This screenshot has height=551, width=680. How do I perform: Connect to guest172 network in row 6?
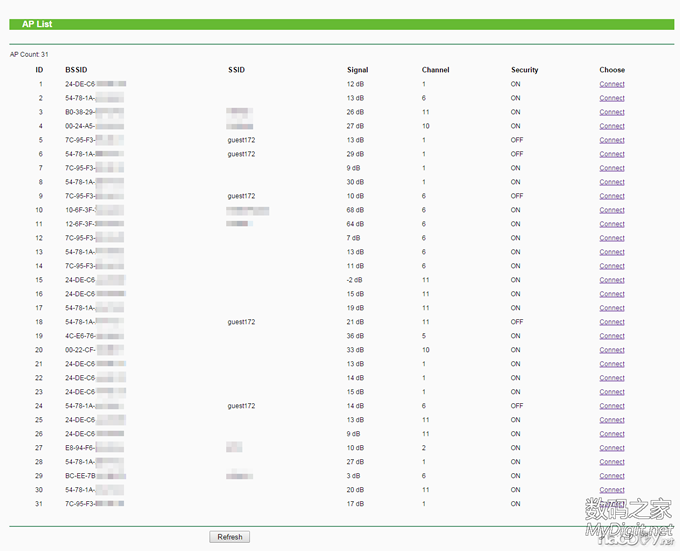click(612, 154)
